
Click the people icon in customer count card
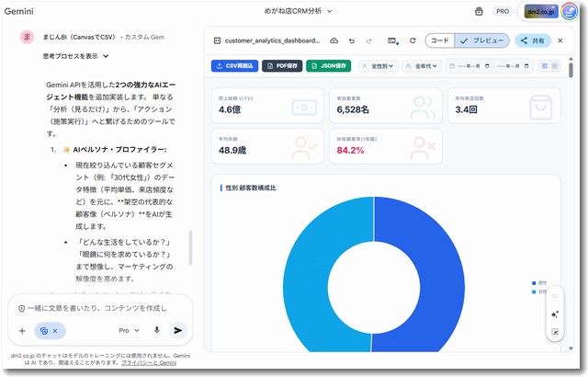[423, 108]
